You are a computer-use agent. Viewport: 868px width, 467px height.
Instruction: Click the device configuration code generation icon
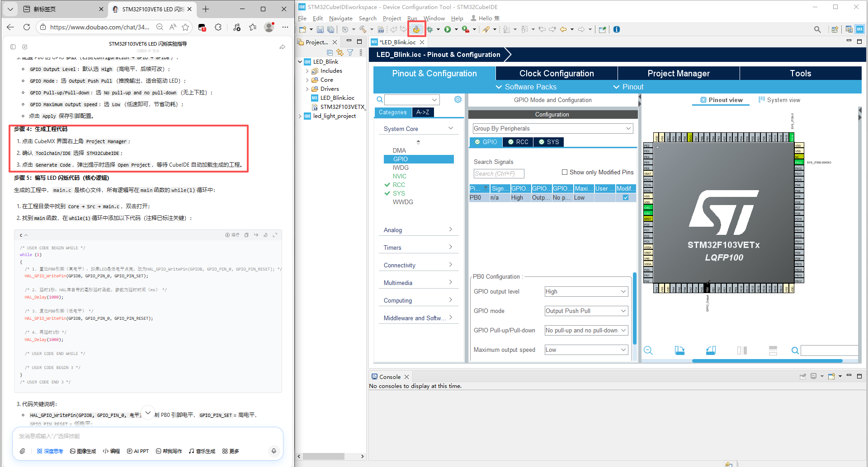click(x=416, y=29)
